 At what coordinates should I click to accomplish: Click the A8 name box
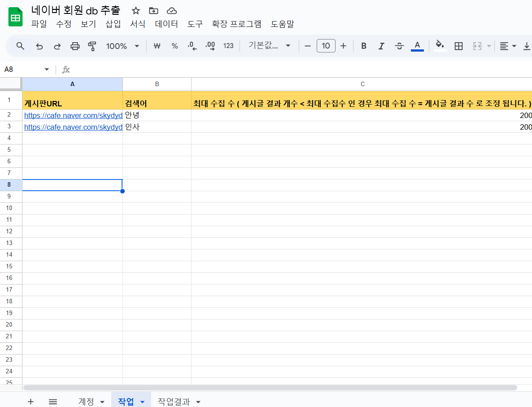point(22,70)
